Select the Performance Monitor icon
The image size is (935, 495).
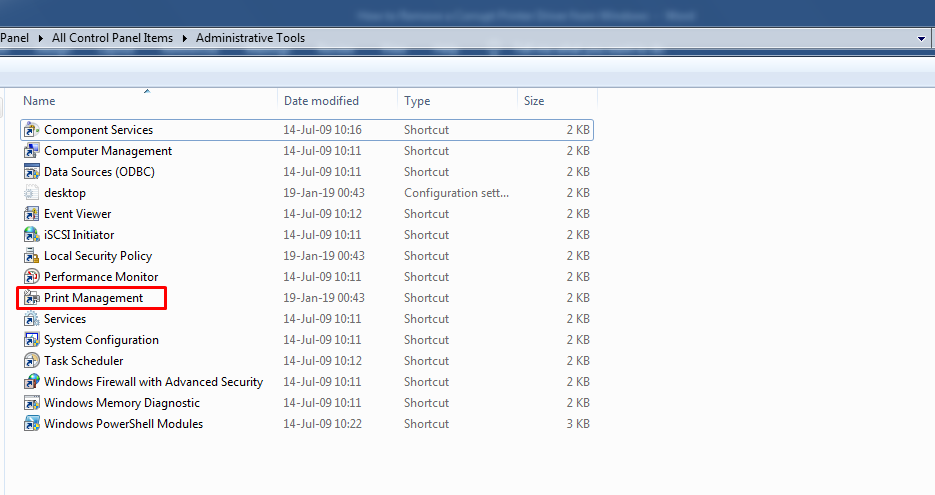[x=32, y=277]
